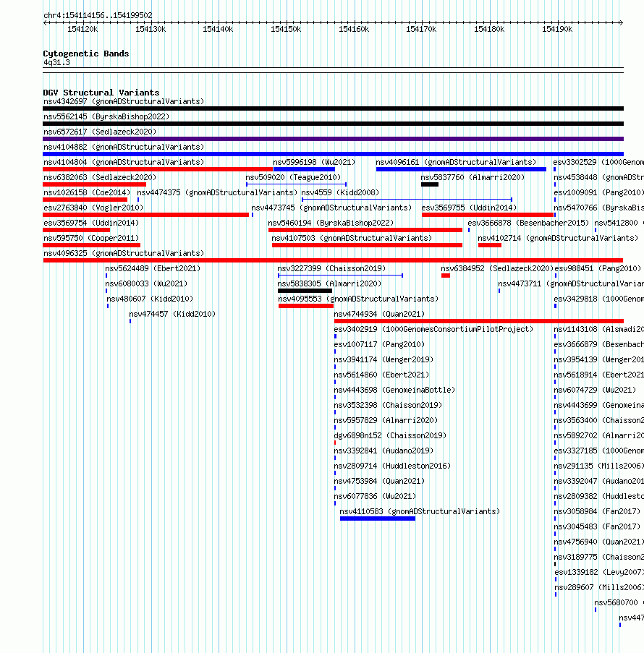Click nsv4473745 gnomADStructuralVariants label
644x653 pixels.
tap(331, 208)
